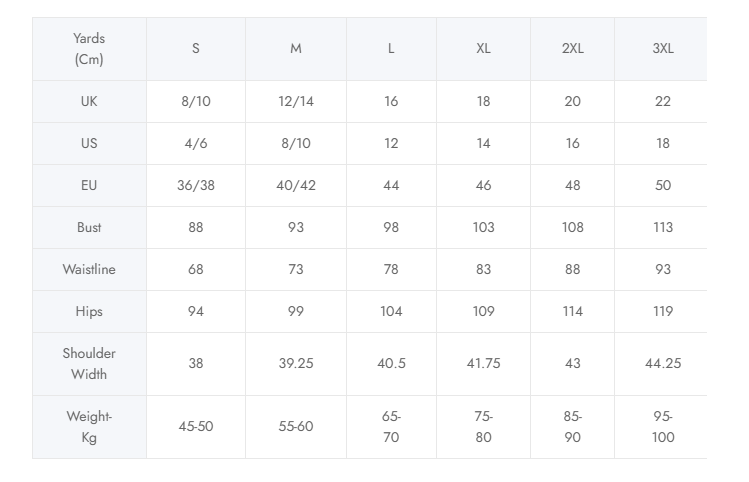Click the Bust value 113
749x482 pixels.
click(x=662, y=227)
